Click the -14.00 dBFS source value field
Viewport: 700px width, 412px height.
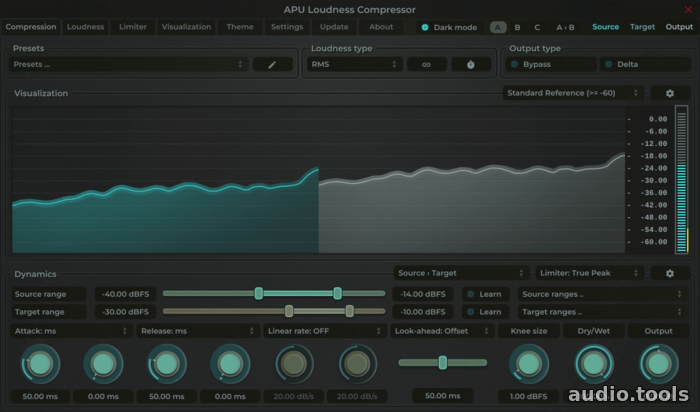pyautogui.click(x=423, y=294)
